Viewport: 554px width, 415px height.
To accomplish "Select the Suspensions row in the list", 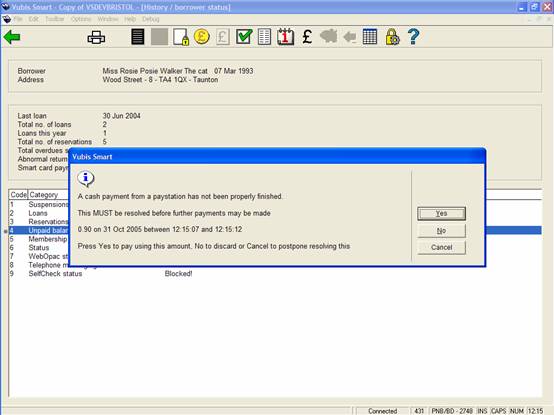I will [275, 204].
